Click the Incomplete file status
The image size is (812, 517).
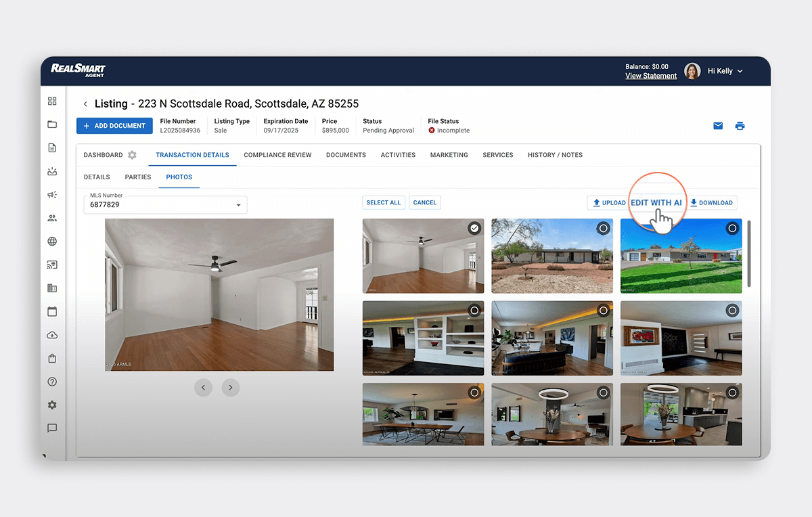tap(449, 131)
